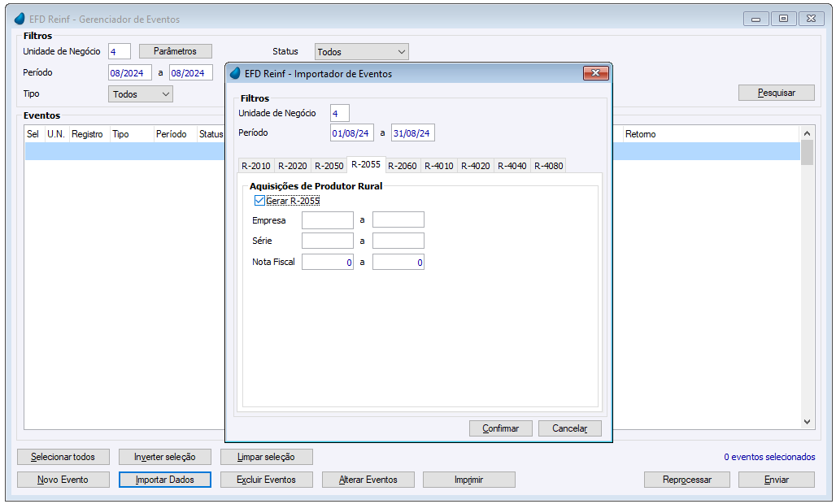Switch to the R-2010 tab
The width and height of the screenshot is (836, 504).
(x=256, y=166)
